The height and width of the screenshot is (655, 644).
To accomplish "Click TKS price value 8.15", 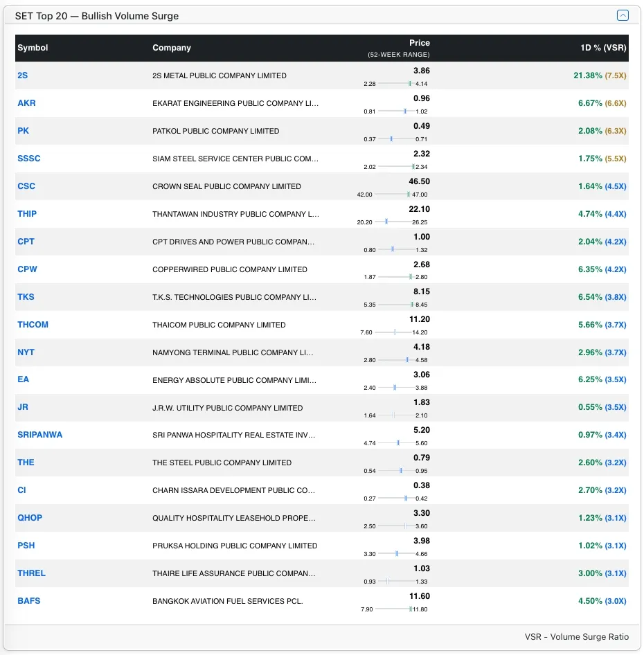I will click(422, 291).
